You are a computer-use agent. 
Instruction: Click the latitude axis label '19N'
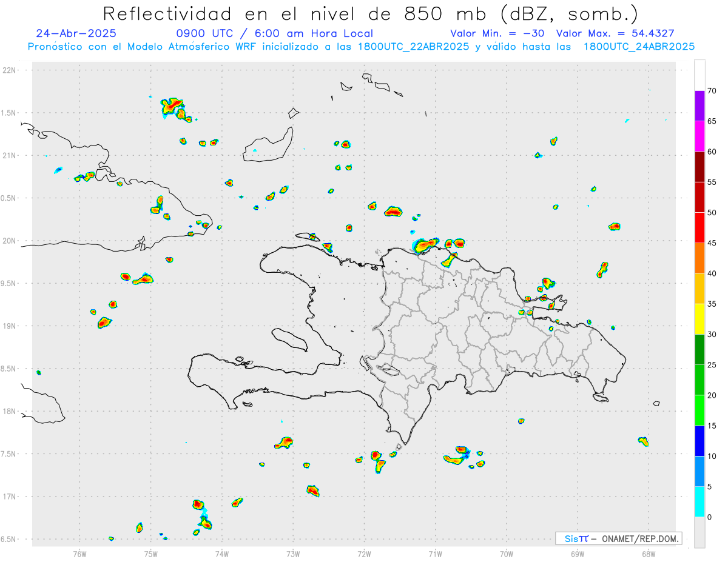point(10,326)
